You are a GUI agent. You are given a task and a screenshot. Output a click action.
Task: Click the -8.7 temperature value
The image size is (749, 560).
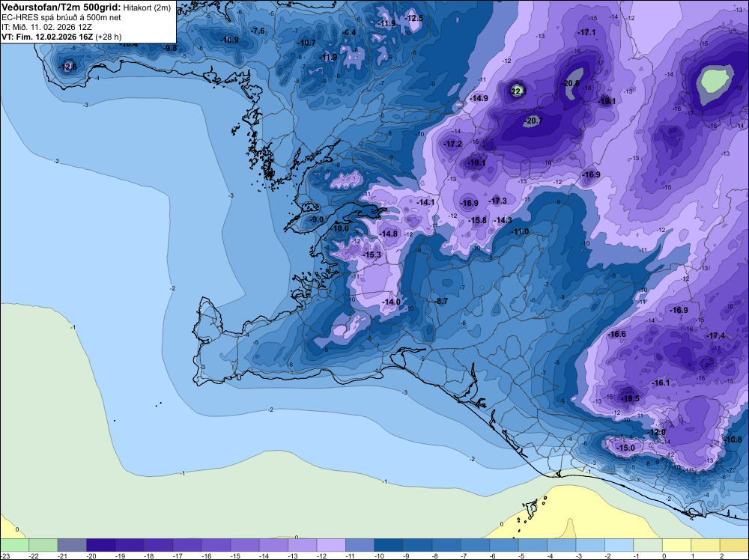tap(442, 301)
